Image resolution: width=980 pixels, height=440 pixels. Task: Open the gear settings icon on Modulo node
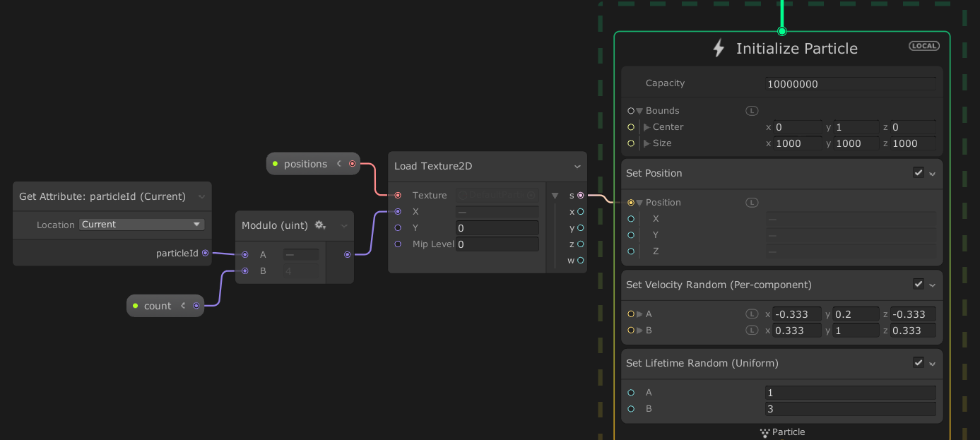[x=320, y=225]
